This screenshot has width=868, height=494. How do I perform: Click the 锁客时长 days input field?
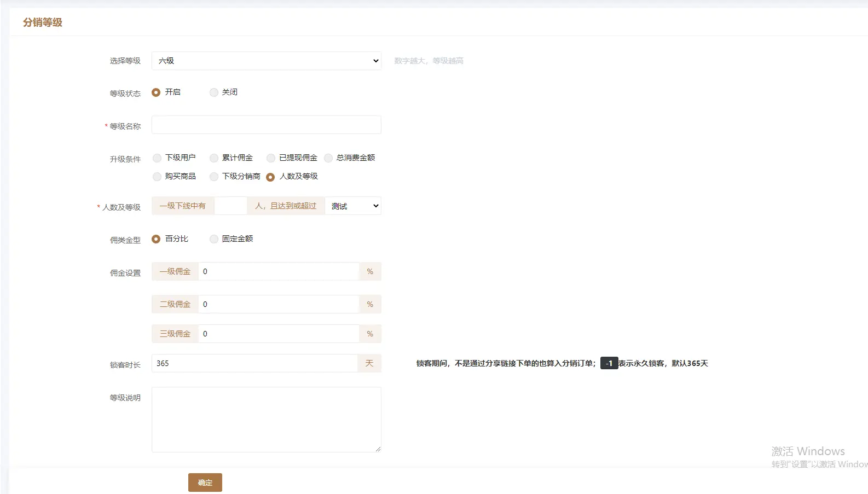pos(254,364)
